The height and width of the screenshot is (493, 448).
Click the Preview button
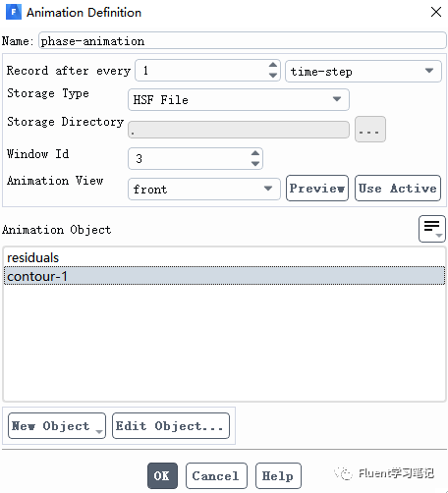[x=317, y=189]
